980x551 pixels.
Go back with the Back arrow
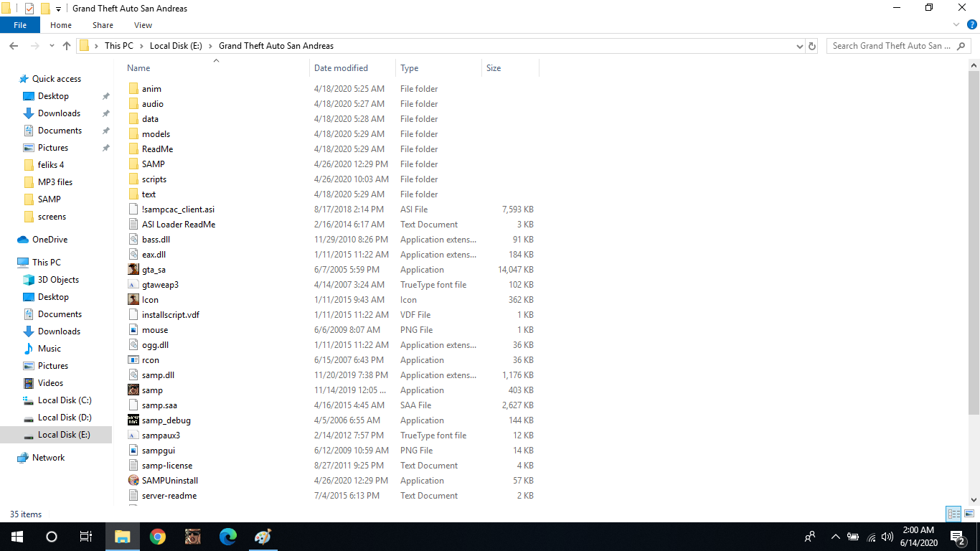coord(14,46)
